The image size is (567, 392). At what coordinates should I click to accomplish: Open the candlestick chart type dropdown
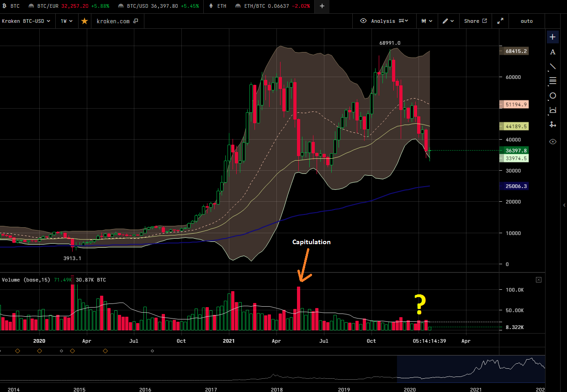(426, 21)
